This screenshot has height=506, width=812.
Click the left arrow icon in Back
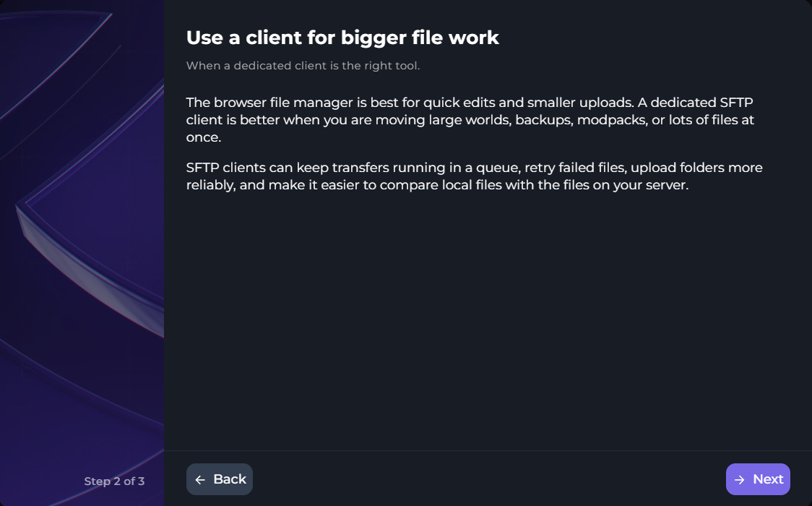click(x=200, y=479)
